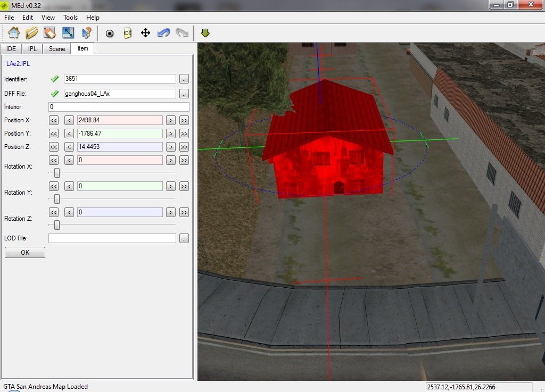
Task: Open the Edit menu
Action: pyautogui.click(x=28, y=18)
